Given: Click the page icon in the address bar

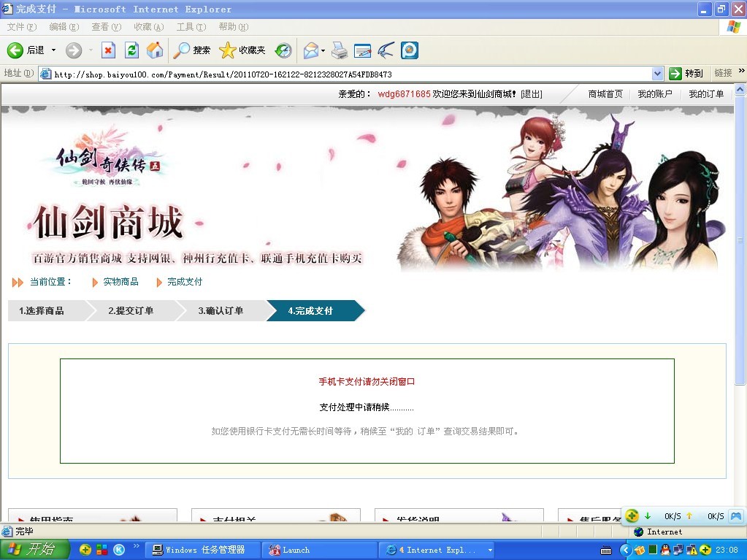Looking at the screenshot, I should click(46, 74).
